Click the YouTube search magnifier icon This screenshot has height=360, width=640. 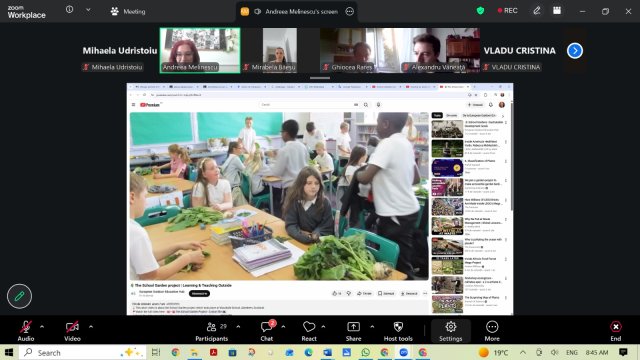coord(366,105)
